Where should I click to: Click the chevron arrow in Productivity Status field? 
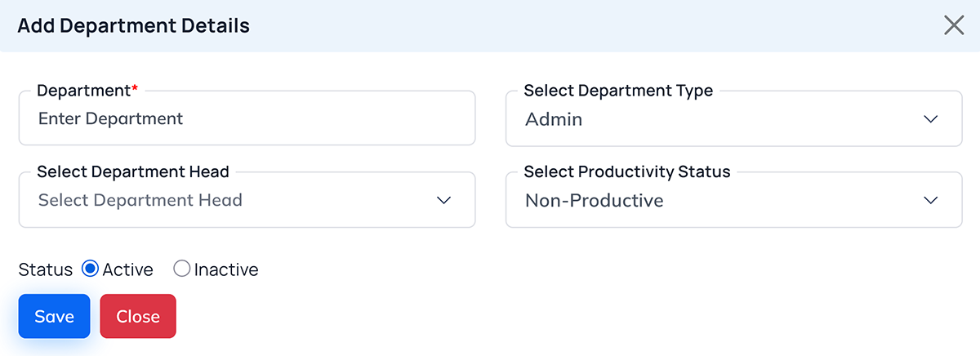(930, 200)
